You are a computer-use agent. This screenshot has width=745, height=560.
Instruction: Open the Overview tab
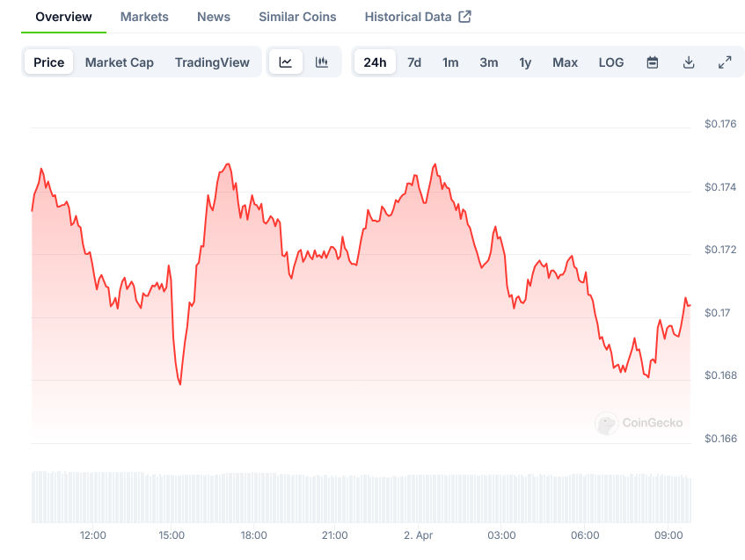coord(63,17)
